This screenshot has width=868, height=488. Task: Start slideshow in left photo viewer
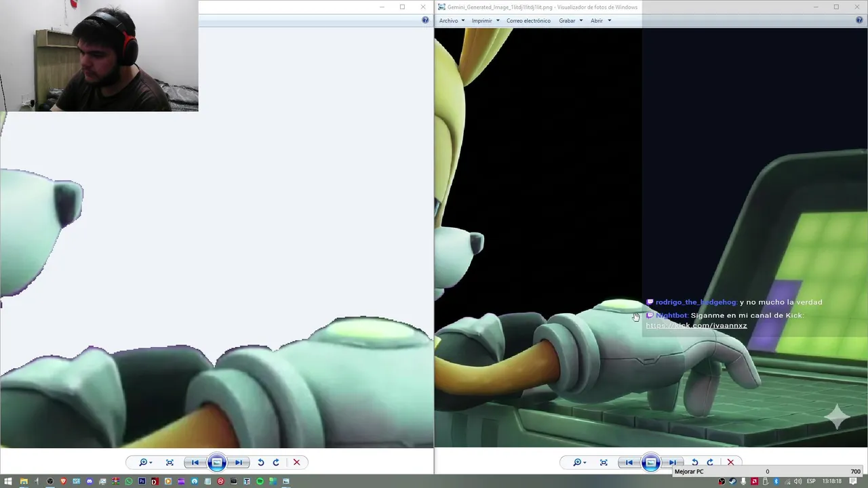pyautogui.click(x=217, y=462)
